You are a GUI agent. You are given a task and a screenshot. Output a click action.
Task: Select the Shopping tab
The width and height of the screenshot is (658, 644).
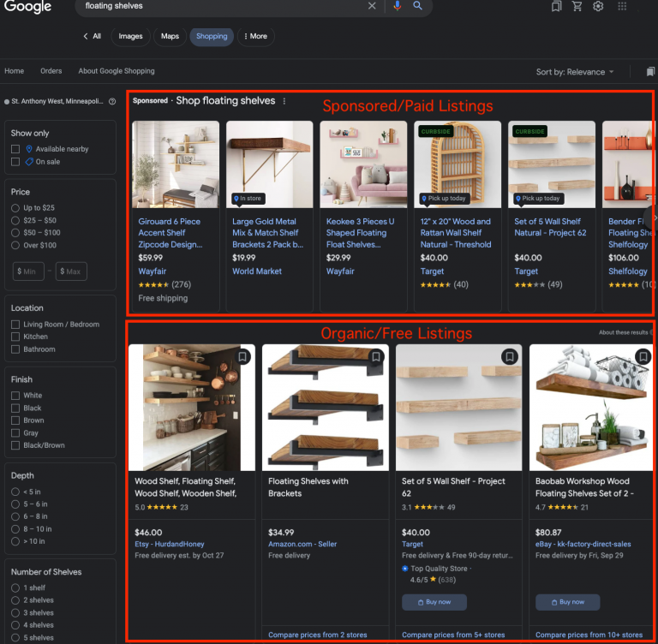212,37
